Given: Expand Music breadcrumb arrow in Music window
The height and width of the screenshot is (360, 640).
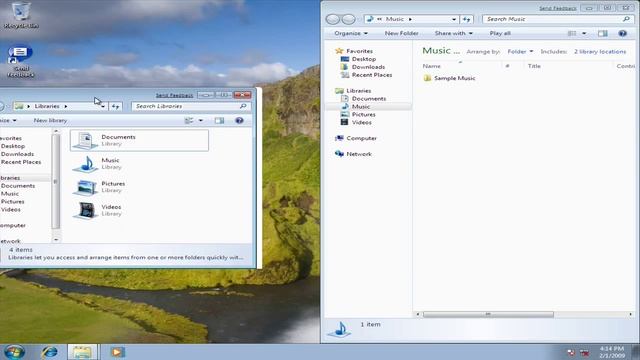Looking at the screenshot, I should pos(410,19).
